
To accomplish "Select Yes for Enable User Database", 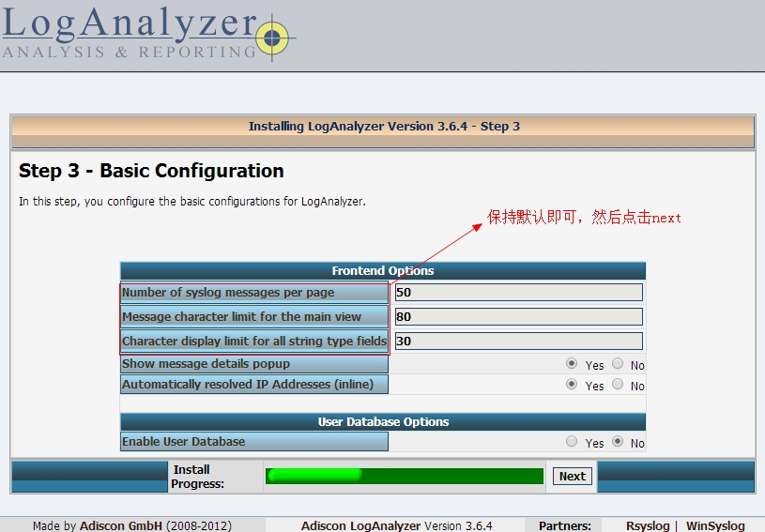I will [572, 441].
